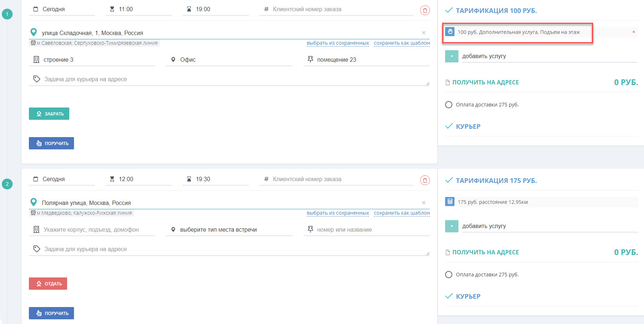Open the Офис meeting place type dropdown

point(229,60)
